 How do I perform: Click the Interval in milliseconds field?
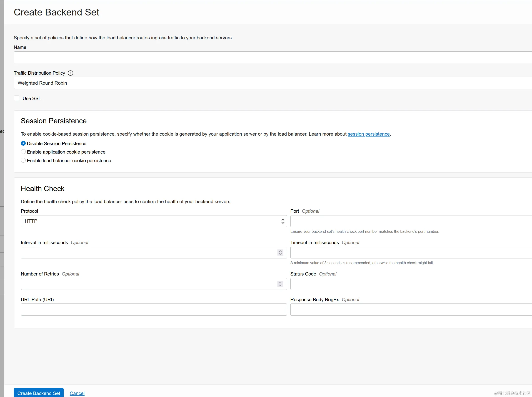144,252
